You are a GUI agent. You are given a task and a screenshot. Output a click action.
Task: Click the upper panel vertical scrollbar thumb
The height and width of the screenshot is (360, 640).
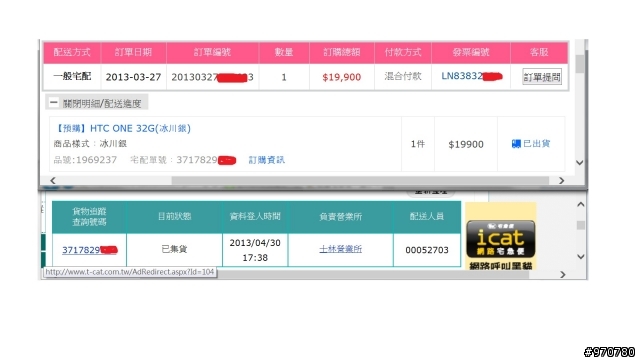pyautogui.click(x=579, y=64)
